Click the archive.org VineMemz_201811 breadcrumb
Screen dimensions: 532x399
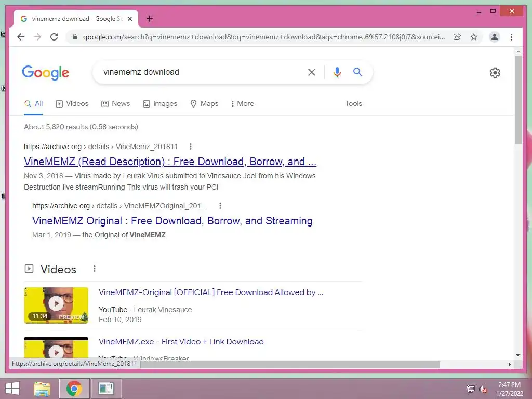coord(100,147)
